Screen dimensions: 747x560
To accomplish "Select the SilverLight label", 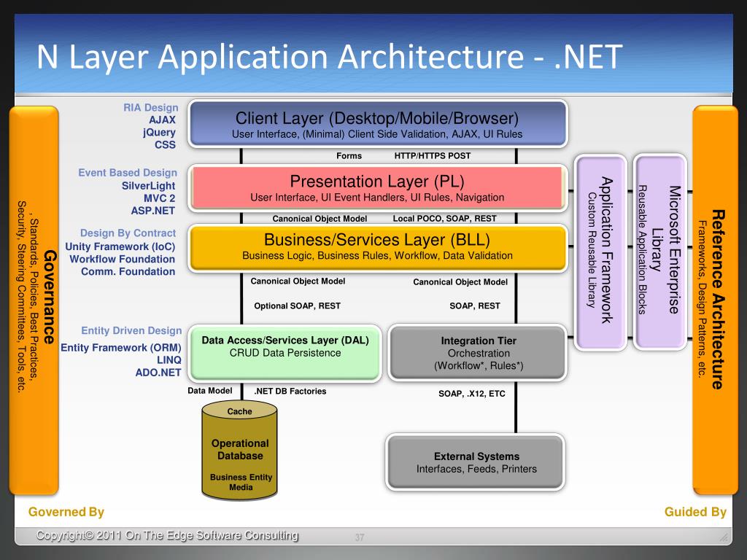I will [x=149, y=186].
